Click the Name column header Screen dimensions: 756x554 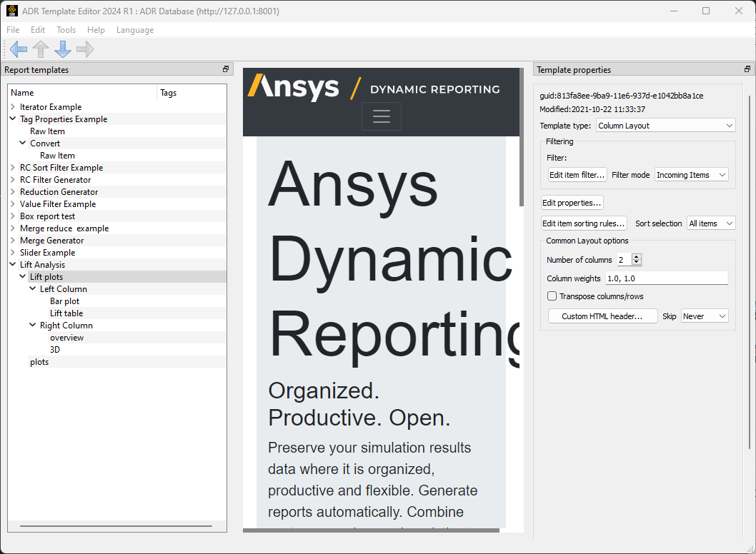[x=82, y=93]
